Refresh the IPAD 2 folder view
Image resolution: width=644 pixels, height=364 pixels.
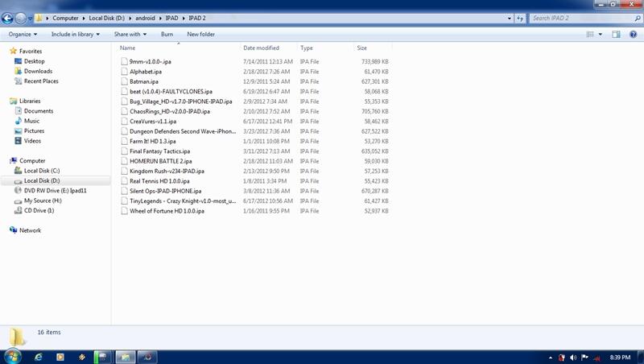pyautogui.click(x=520, y=18)
